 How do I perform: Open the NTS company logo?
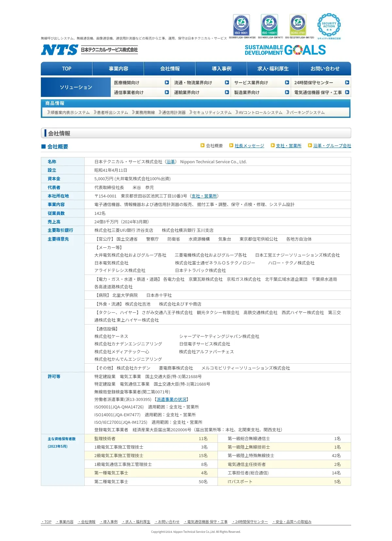[x=90, y=50]
